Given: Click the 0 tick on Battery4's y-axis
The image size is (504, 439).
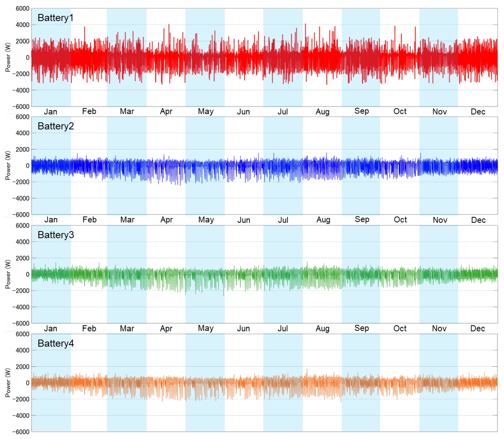Looking at the screenshot, I should 28,383.
